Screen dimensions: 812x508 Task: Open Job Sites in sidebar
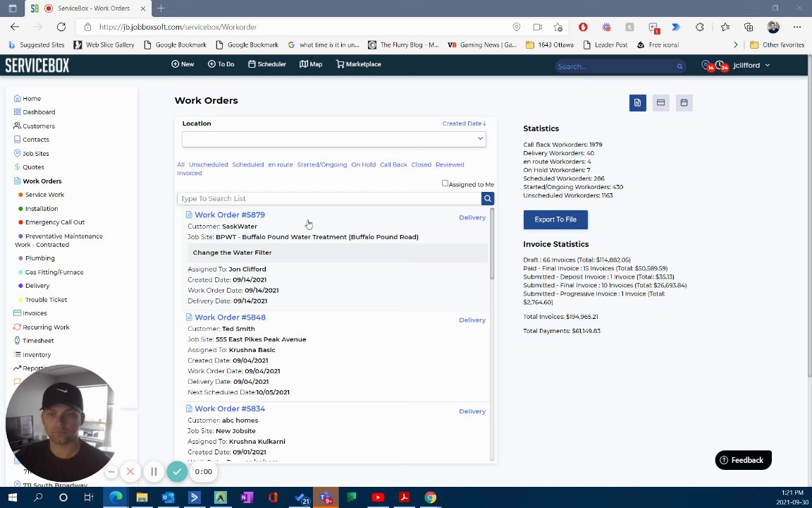32,153
